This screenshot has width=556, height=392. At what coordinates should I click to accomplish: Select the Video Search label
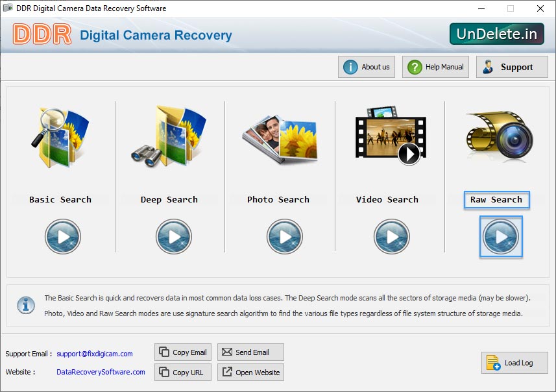tap(387, 199)
